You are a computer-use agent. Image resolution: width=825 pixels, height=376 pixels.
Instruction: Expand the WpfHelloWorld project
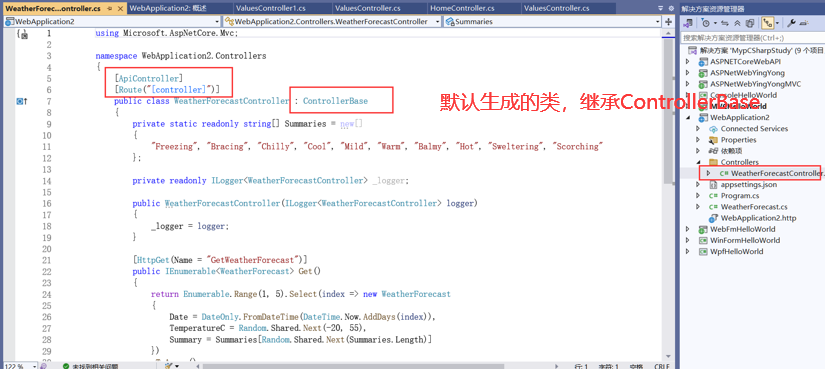tap(687, 251)
